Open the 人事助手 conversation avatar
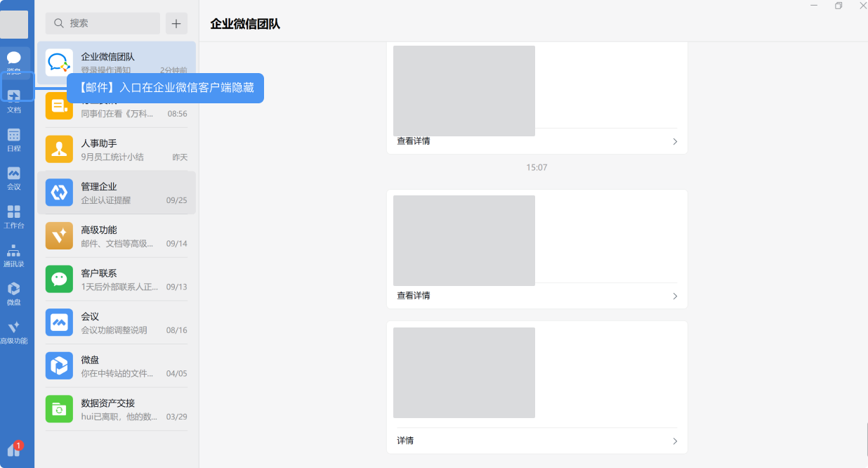 pyautogui.click(x=59, y=149)
